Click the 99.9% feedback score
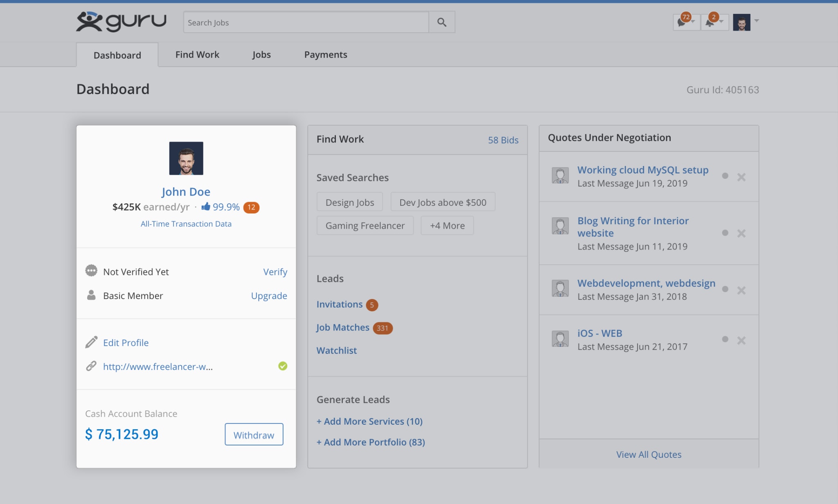This screenshot has height=504, width=838. (x=226, y=207)
